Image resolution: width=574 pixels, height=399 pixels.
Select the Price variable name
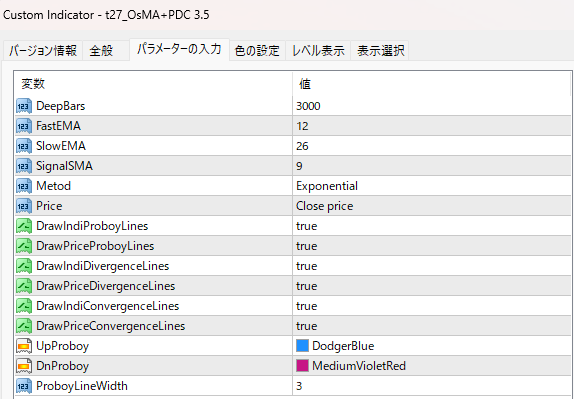(x=49, y=206)
